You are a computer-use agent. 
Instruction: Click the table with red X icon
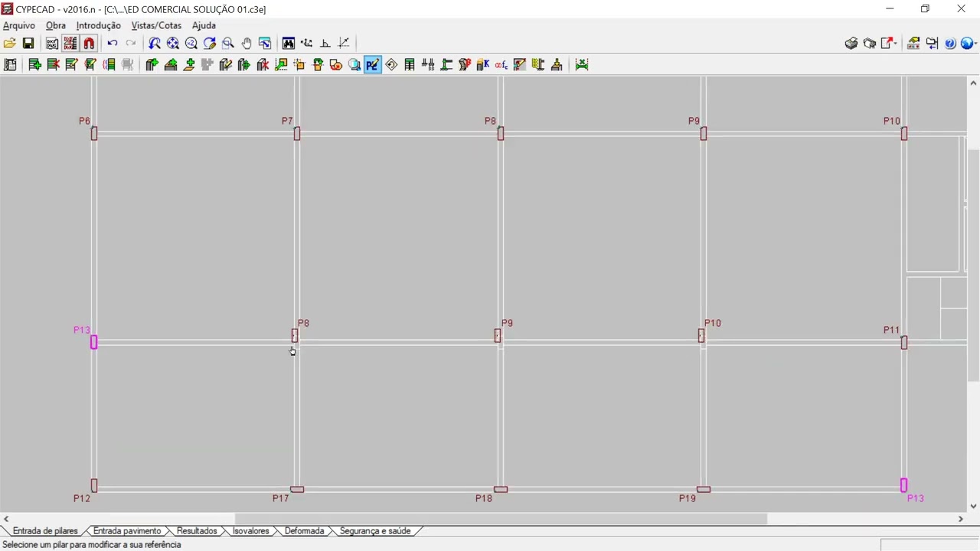click(54, 65)
